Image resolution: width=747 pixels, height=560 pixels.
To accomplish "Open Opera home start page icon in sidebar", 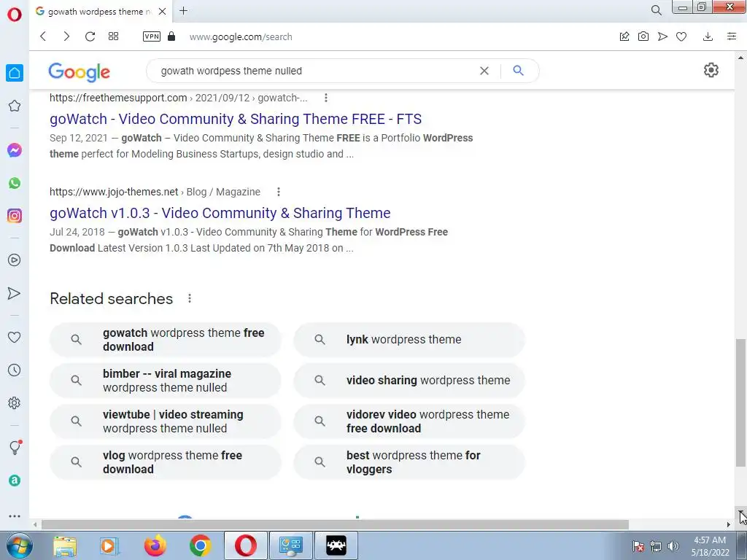I will [15, 73].
